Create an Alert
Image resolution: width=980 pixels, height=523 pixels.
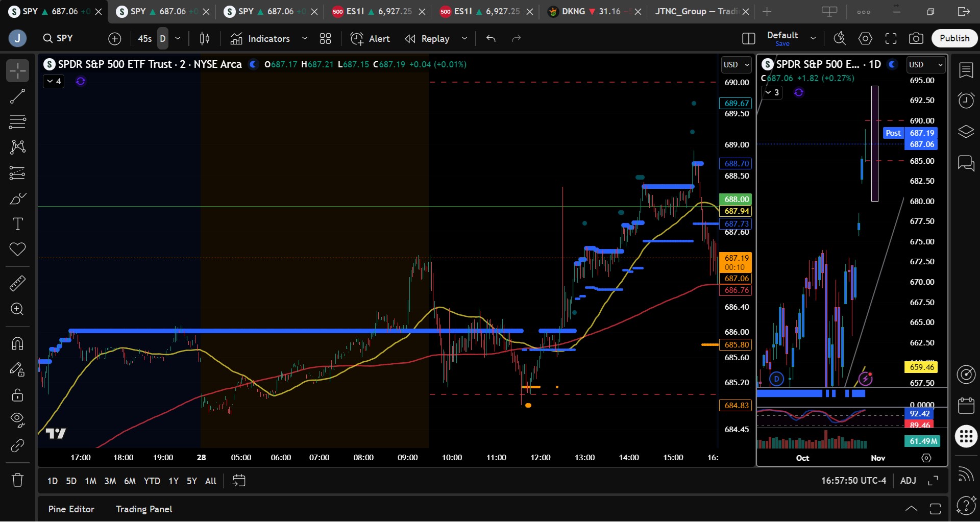(370, 38)
